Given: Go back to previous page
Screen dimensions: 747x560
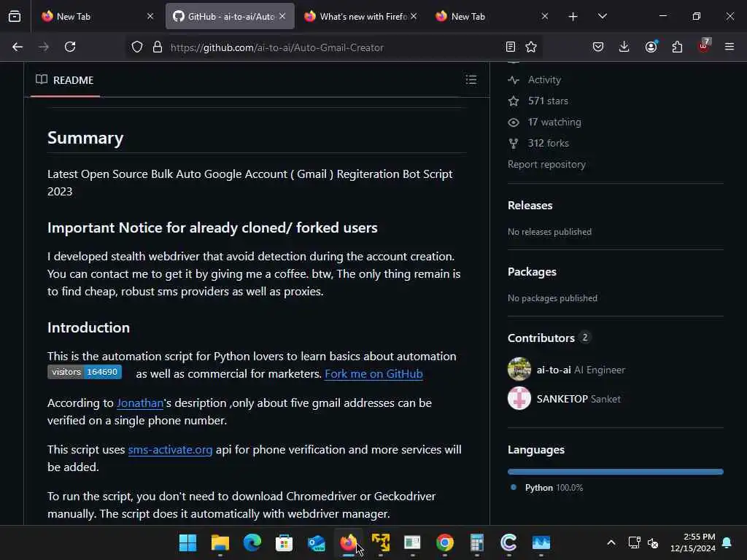Looking at the screenshot, I should click(18, 47).
